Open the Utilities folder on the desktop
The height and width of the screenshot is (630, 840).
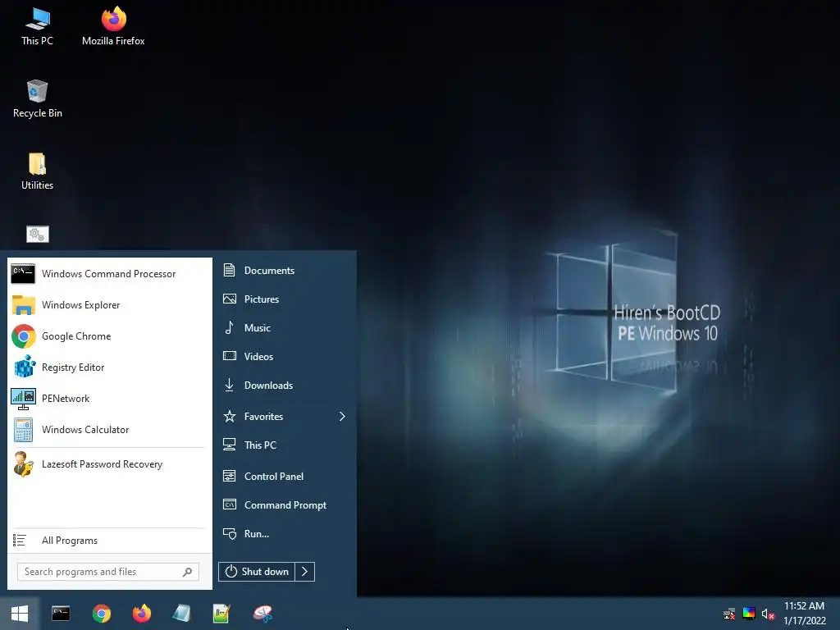click(x=37, y=171)
